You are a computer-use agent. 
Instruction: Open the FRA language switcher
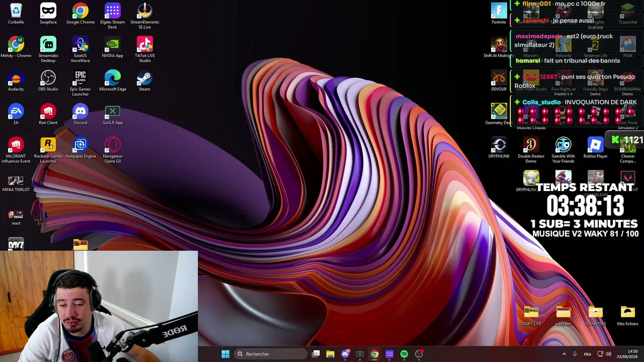pyautogui.click(x=587, y=354)
